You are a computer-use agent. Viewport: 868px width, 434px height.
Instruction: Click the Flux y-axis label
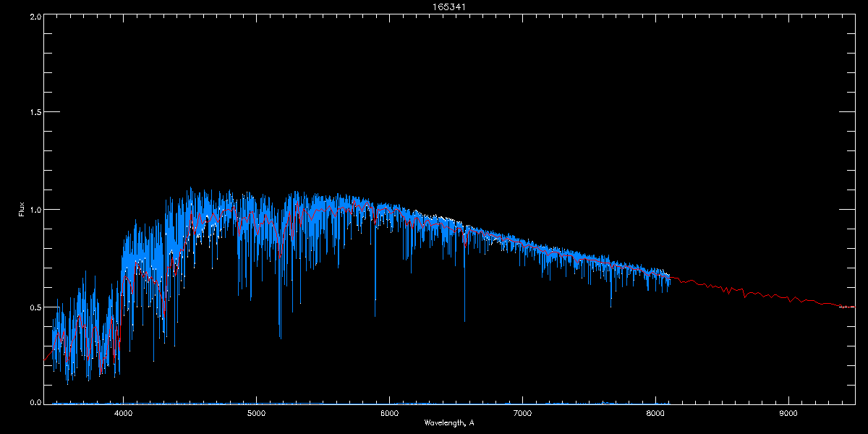coord(22,210)
